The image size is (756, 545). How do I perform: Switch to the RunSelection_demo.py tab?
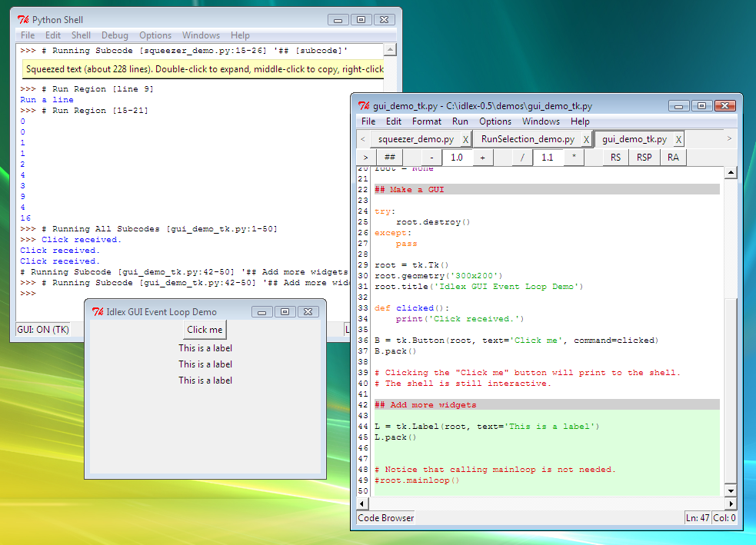coord(528,140)
